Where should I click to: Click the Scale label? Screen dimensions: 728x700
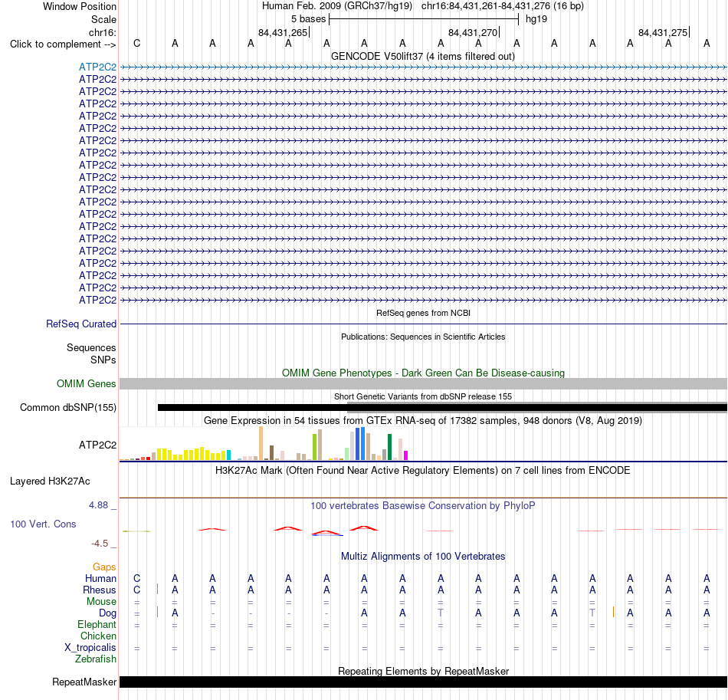(104, 19)
